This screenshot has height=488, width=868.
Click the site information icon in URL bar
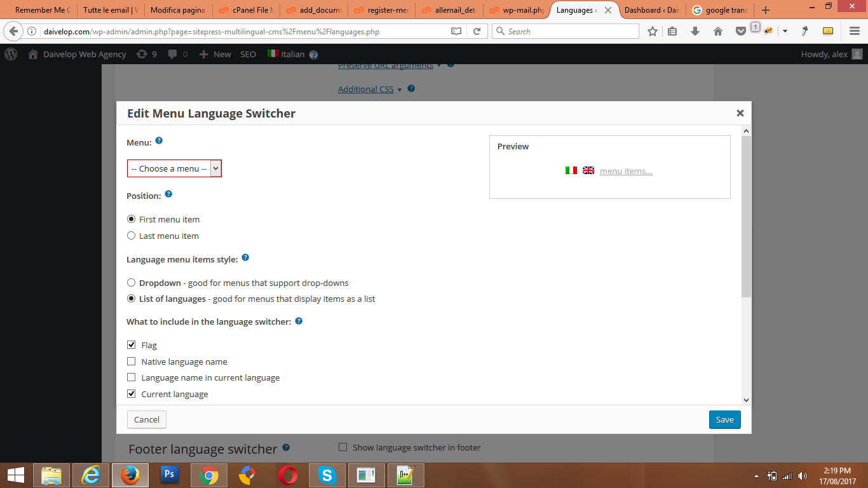click(32, 31)
